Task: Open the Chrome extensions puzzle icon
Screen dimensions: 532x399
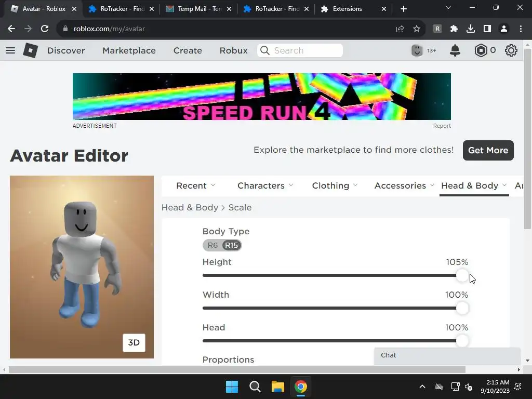Action: point(454,29)
